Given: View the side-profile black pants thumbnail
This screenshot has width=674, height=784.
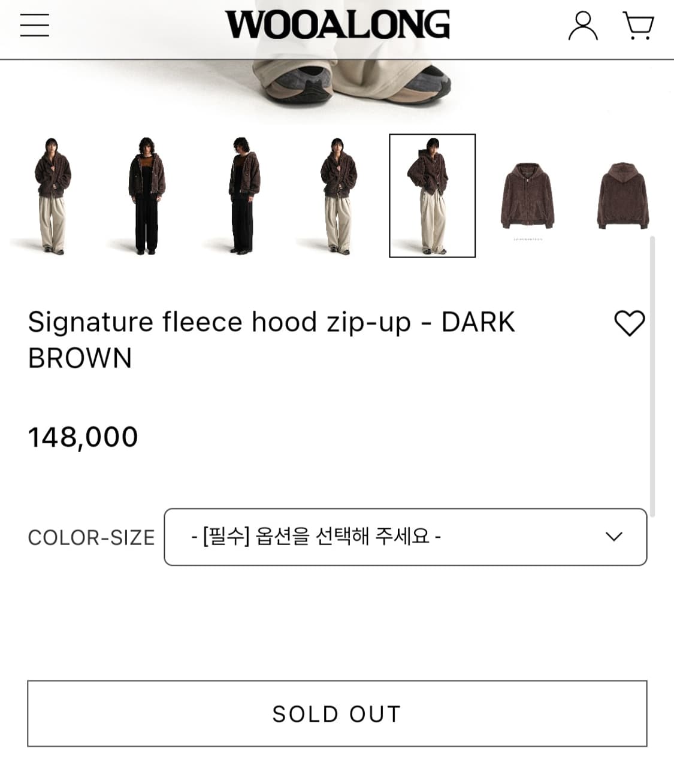Looking at the screenshot, I should pos(243,196).
